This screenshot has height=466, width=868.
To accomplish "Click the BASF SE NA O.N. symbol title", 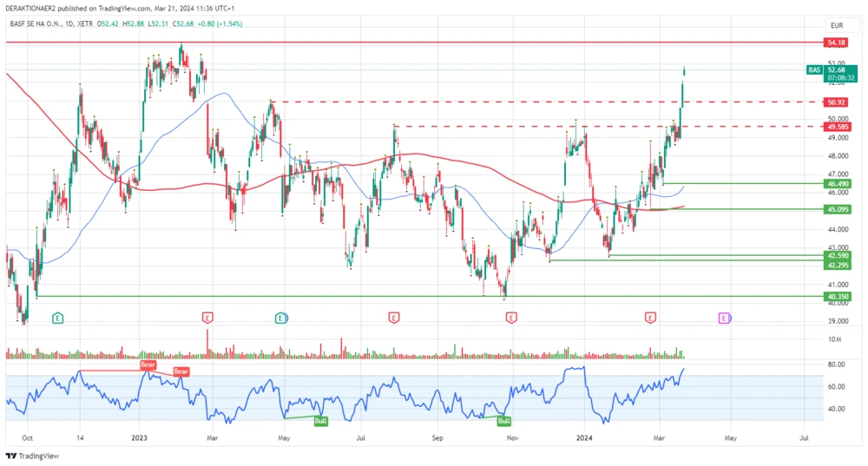I will click(x=36, y=23).
